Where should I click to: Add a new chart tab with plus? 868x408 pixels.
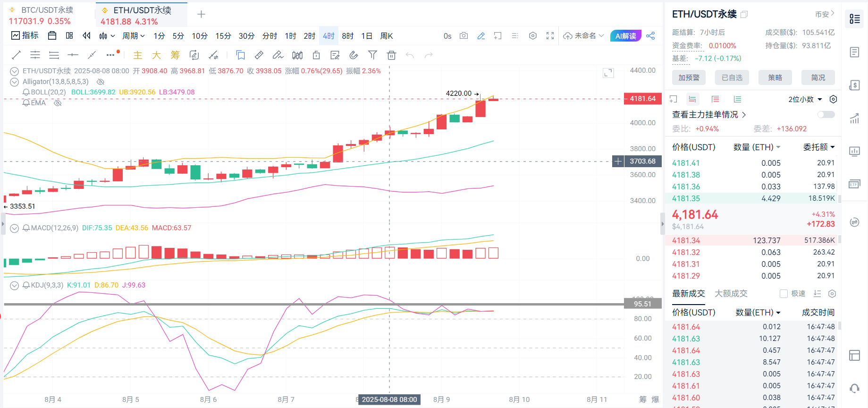[x=201, y=14]
